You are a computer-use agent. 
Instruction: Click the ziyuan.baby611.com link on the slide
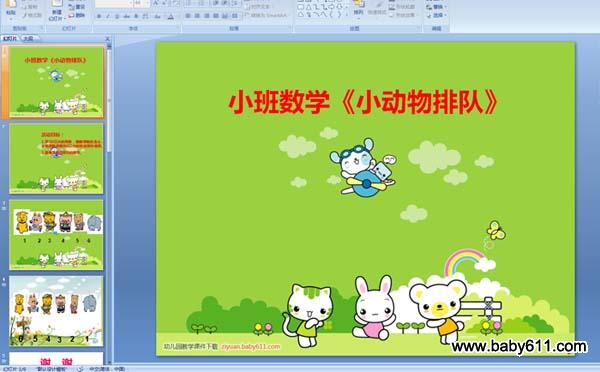pos(251,346)
